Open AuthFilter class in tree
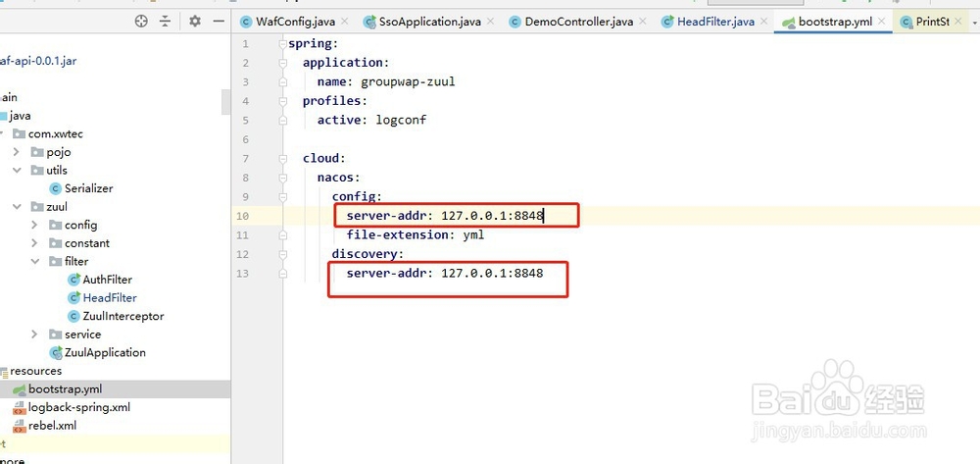The width and height of the screenshot is (980, 464). point(108,280)
